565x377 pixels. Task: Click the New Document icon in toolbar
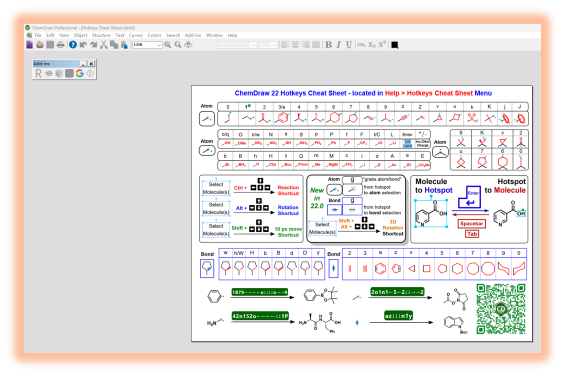(30, 45)
